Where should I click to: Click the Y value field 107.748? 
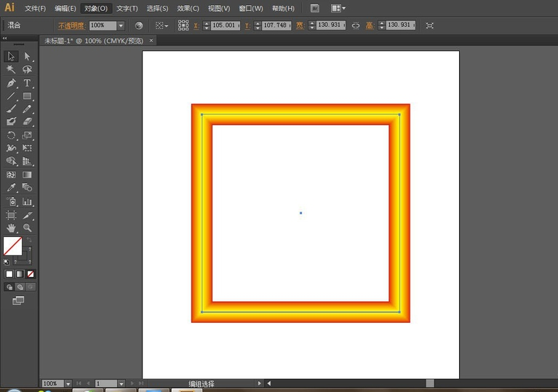coord(276,25)
